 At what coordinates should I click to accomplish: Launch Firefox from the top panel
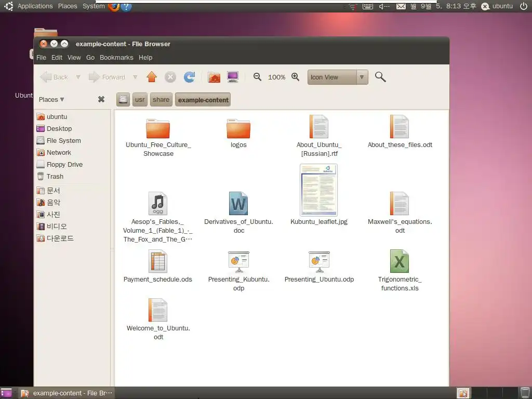(114, 6)
